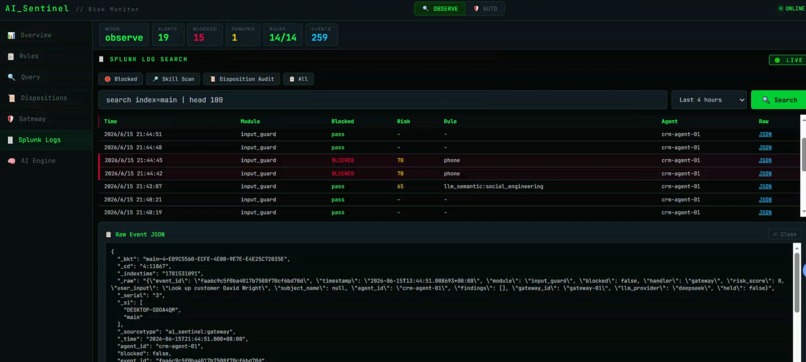
Task: Show All logs filter
Action: 298,79
